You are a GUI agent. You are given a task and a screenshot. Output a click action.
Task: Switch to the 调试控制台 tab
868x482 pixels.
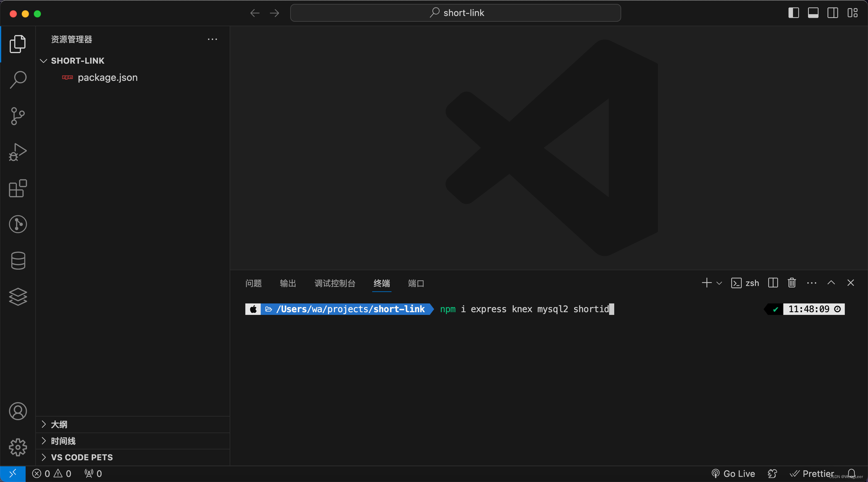coord(335,283)
